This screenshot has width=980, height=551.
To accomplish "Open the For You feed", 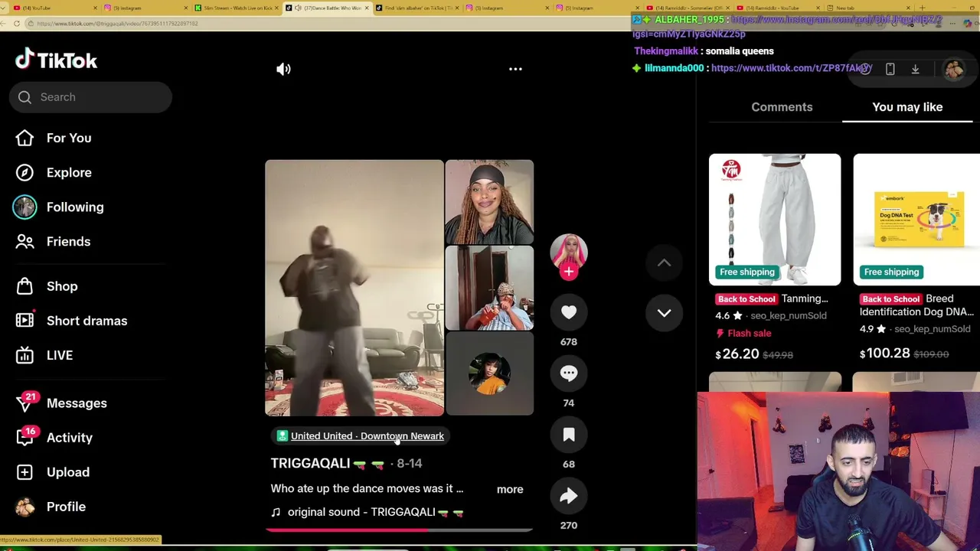I will (x=69, y=138).
